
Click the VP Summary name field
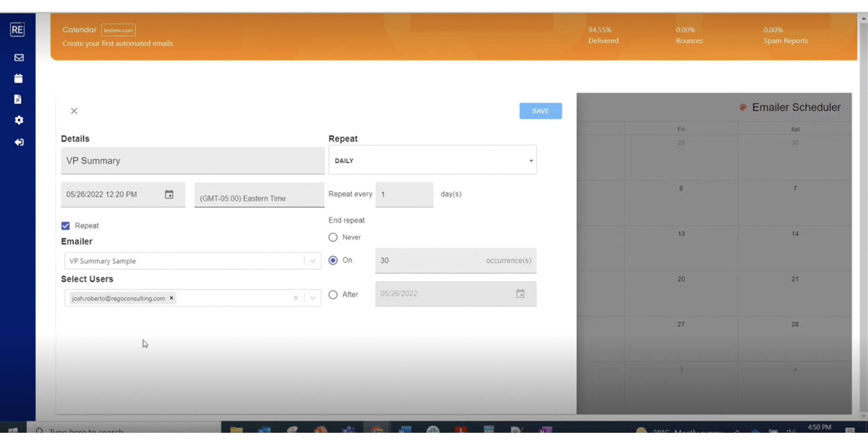[x=193, y=161]
